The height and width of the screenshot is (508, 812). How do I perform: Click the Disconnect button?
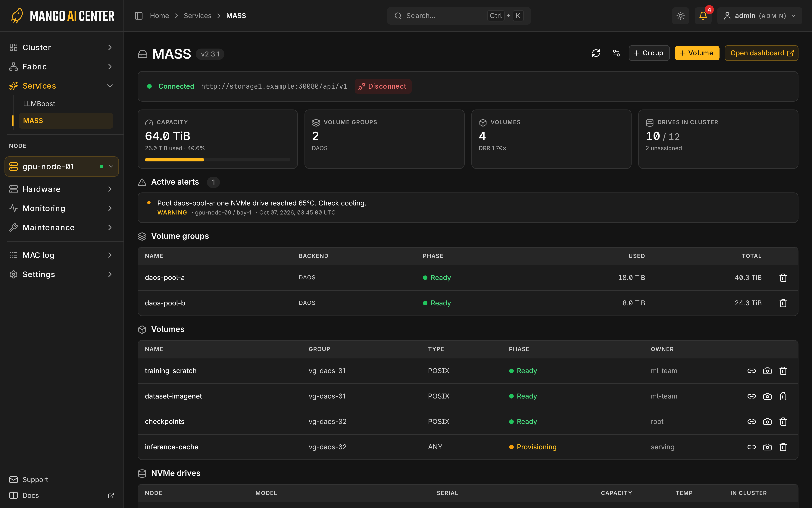tap(383, 86)
